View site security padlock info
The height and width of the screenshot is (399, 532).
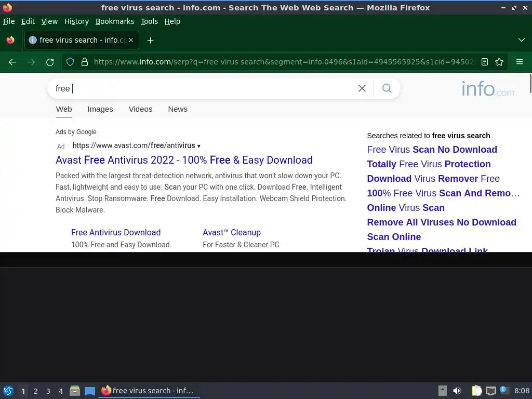[85, 62]
